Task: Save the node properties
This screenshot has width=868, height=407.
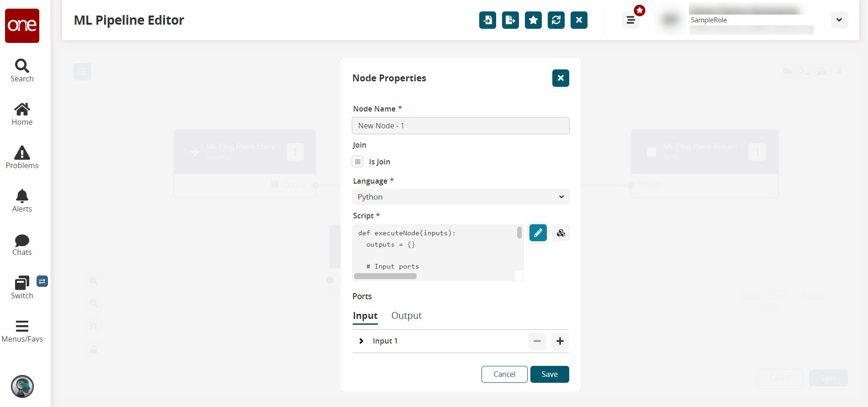Action: coord(550,374)
